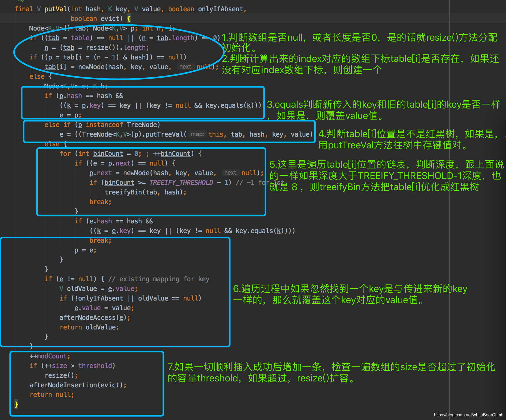Screen dimensions: 506x420
Task: Click the 'p = e;' assignment line
Action: pyautogui.click(x=85, y=250)
